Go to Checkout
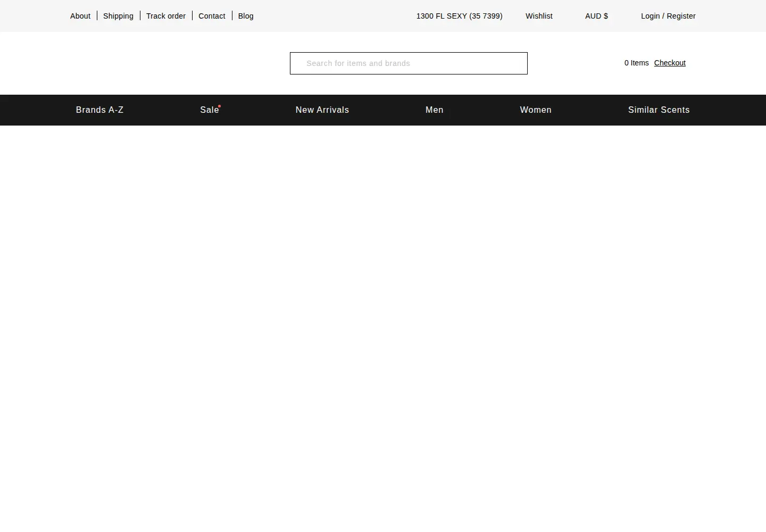 tap(670, 63)
